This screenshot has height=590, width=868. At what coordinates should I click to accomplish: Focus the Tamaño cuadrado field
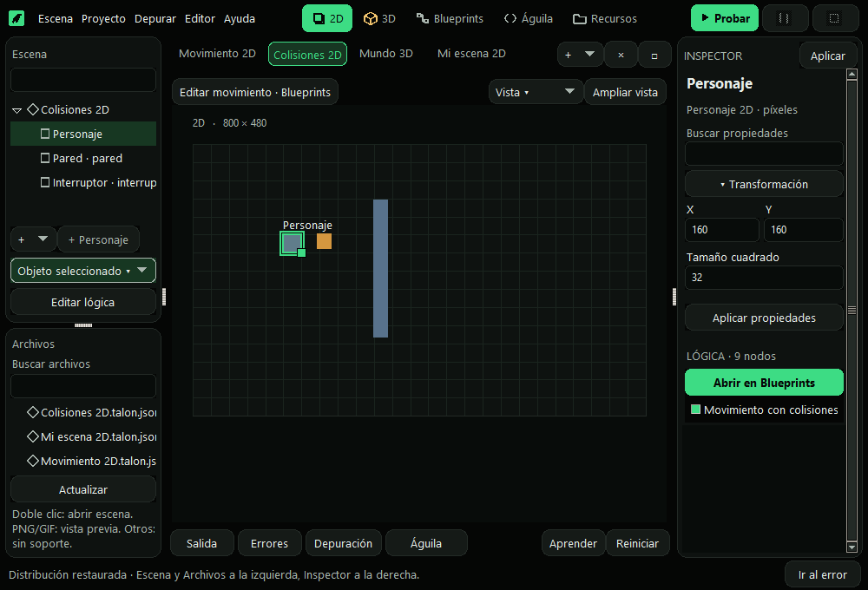(764, 278)
